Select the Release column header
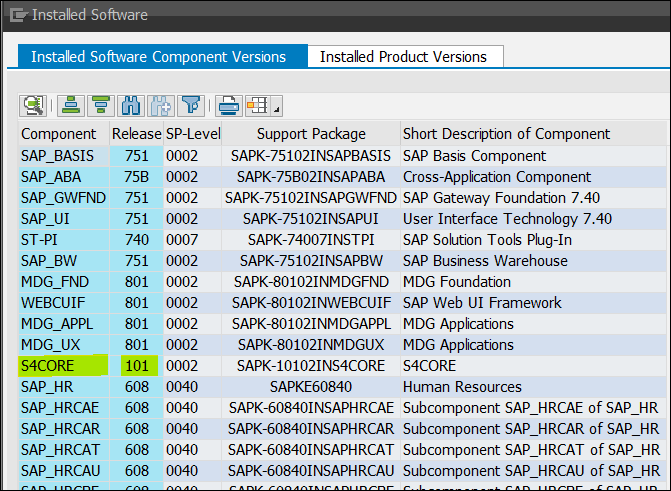The width and height of the screenshot is (671, 491). click(x=137, y=134)
